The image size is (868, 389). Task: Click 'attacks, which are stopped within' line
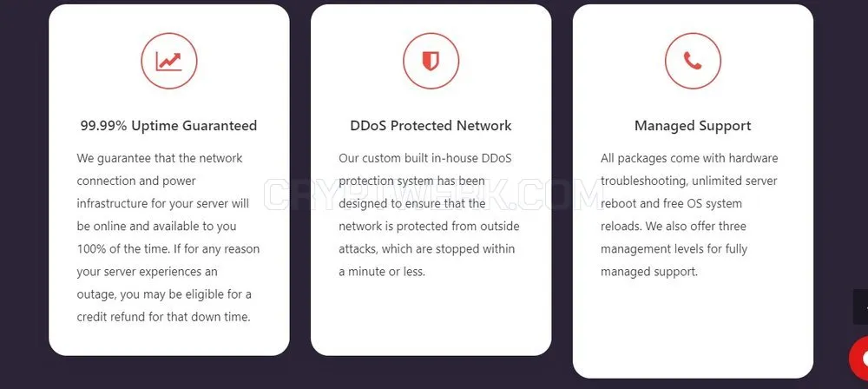click(427, 249)
